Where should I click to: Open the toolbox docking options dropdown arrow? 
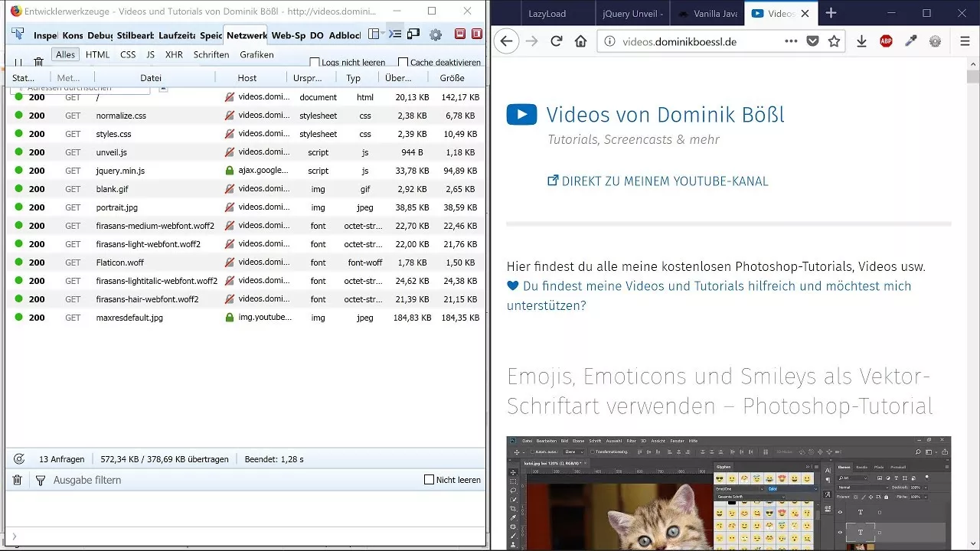[382, 34]
